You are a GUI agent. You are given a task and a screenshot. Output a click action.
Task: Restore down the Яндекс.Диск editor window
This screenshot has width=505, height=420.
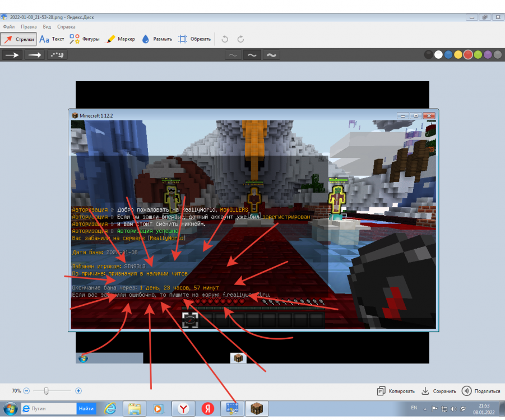click(485, 17)
